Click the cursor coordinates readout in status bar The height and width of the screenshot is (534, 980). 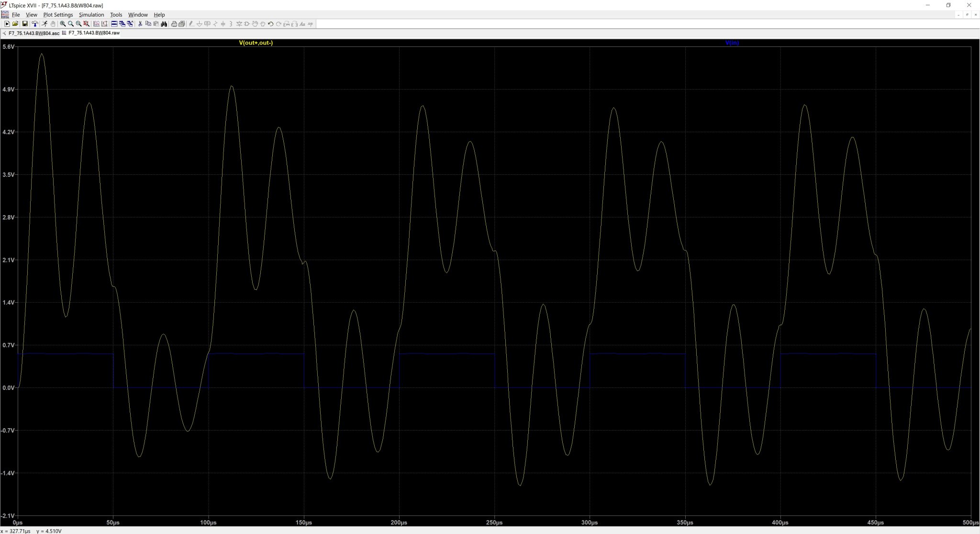pos(31,531)
